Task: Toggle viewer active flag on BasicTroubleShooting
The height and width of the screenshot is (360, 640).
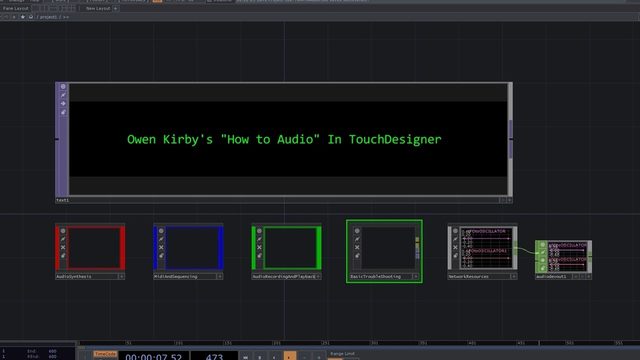Action: (357, 231)
